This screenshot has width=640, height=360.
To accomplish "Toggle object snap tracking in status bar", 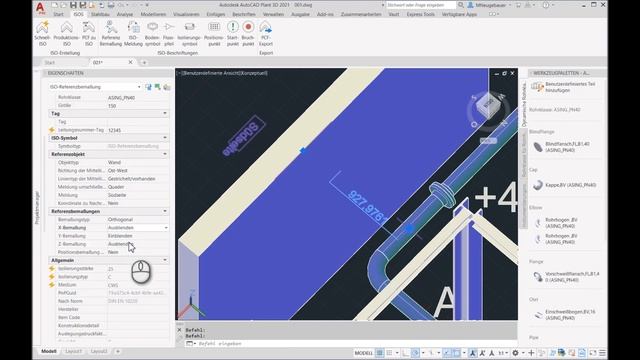I will tap(447, 353).
